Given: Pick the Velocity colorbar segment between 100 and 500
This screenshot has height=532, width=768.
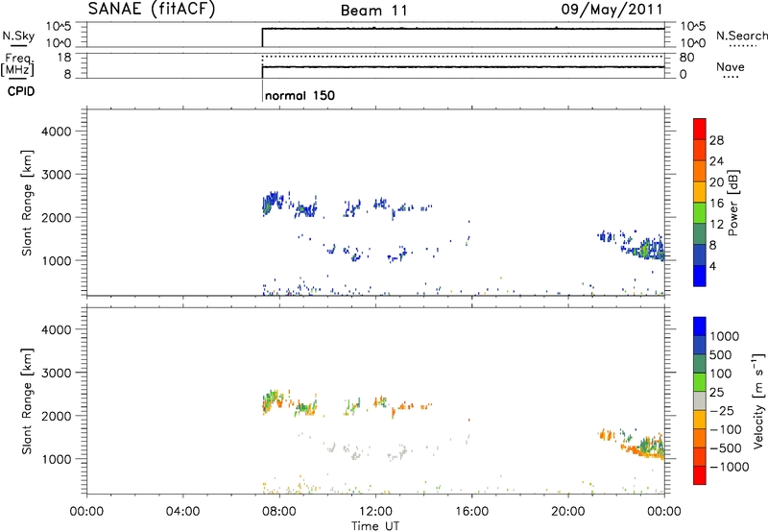Looking at the screenshot, I should (700, 364).
